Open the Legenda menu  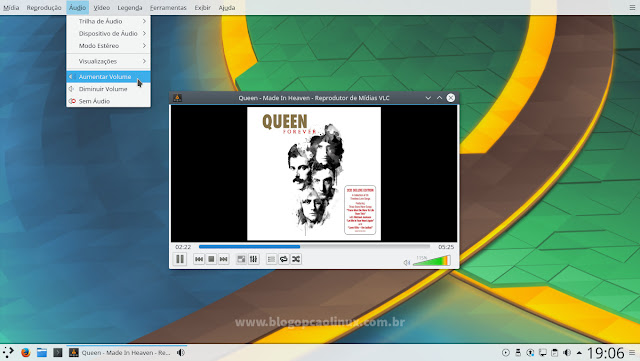[x=130, y=7]
